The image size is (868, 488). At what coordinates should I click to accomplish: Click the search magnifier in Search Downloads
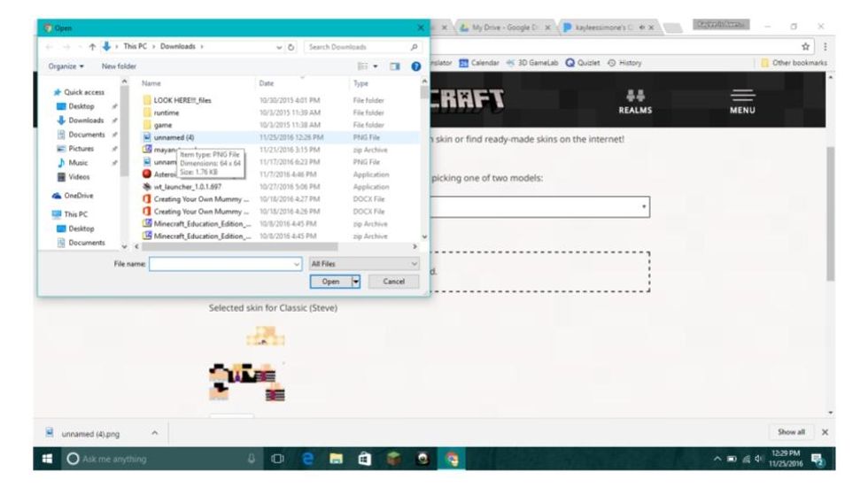pyautogui.click(x=414, y=47)
